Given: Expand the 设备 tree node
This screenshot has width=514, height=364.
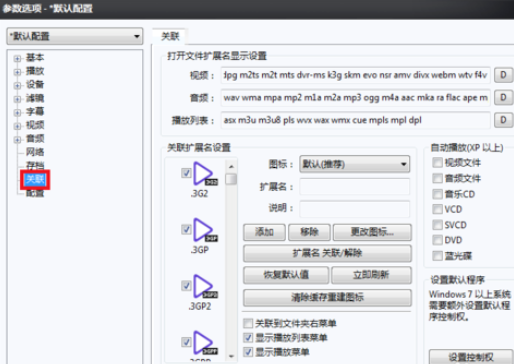Looking at the screenshot, I should 17,86.
